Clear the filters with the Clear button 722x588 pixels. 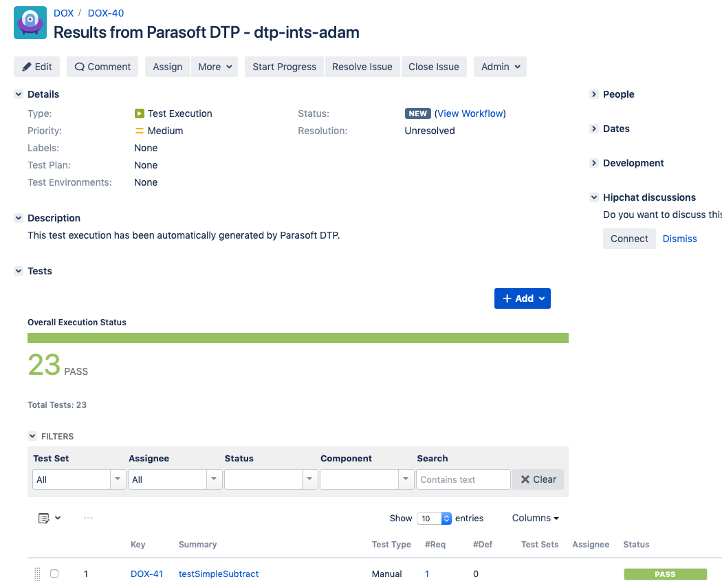point(538,479)
